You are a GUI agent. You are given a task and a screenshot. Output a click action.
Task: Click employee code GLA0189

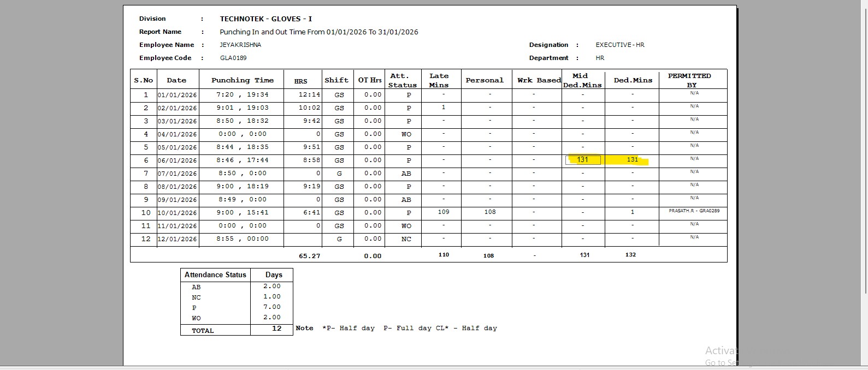[x=233, y=58]
